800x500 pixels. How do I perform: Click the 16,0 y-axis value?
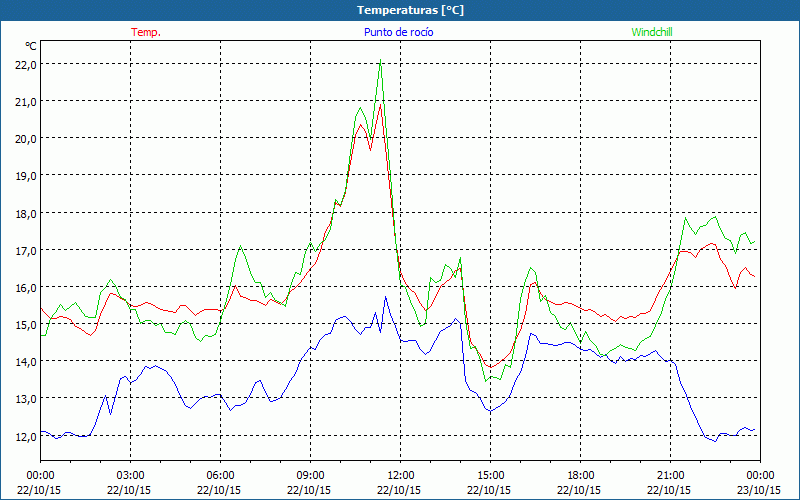(x=27, y=287)
